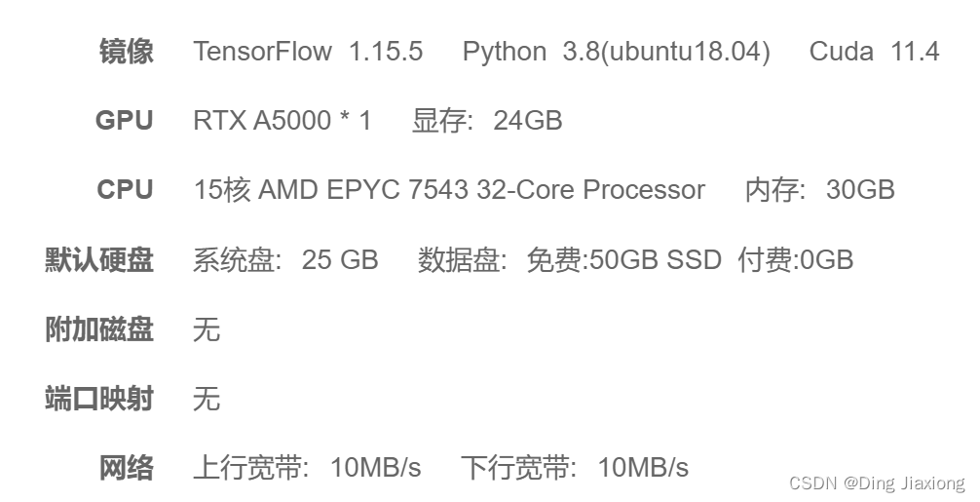
Task: Click 免费:50GB SSD text
Action: (x=623, y=259)
